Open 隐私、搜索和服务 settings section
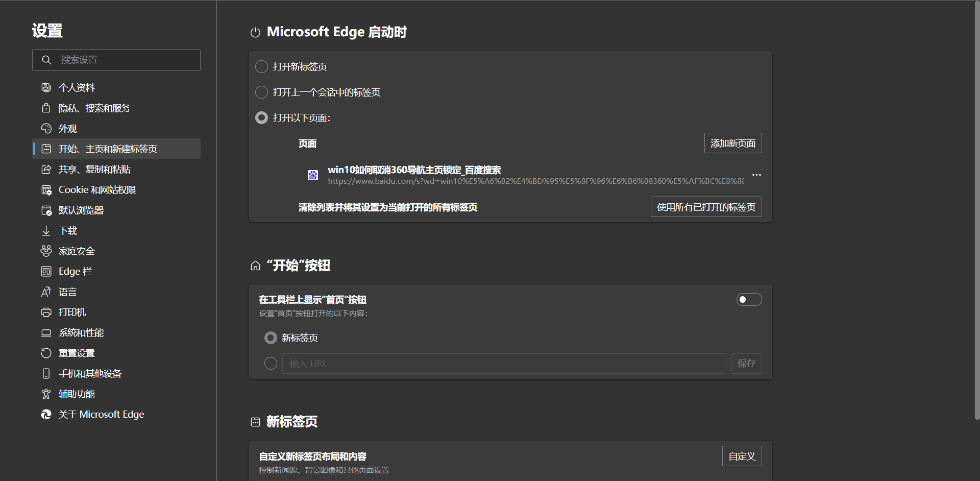The width and height of the screenshot is (980, 481). (116, 108)
